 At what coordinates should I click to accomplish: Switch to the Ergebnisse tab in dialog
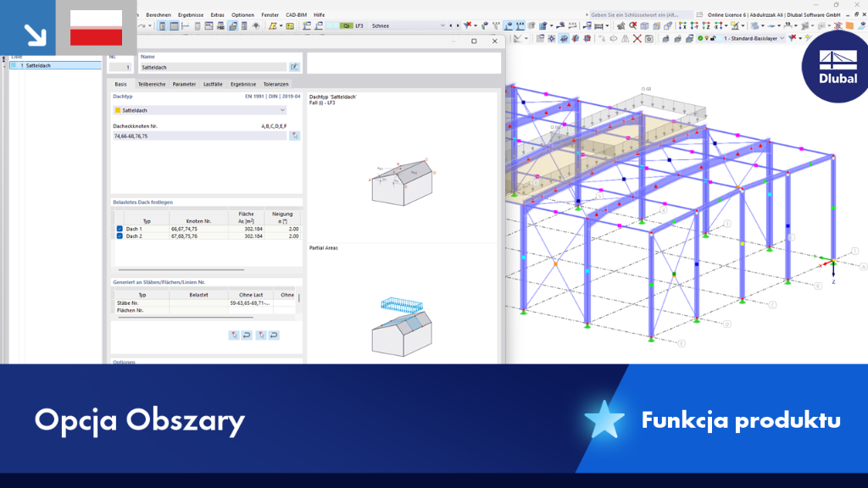coord(243,84)
